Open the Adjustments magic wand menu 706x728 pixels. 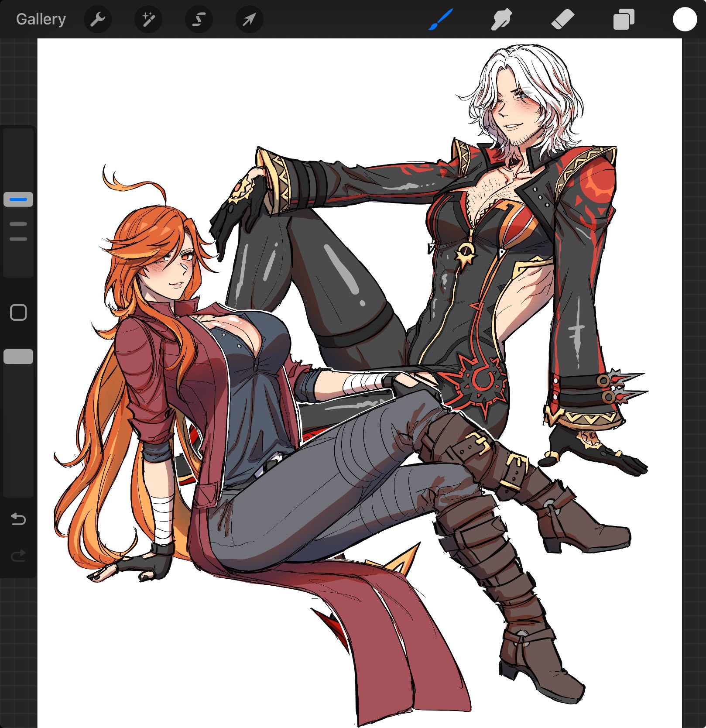(x=148, y=19)
